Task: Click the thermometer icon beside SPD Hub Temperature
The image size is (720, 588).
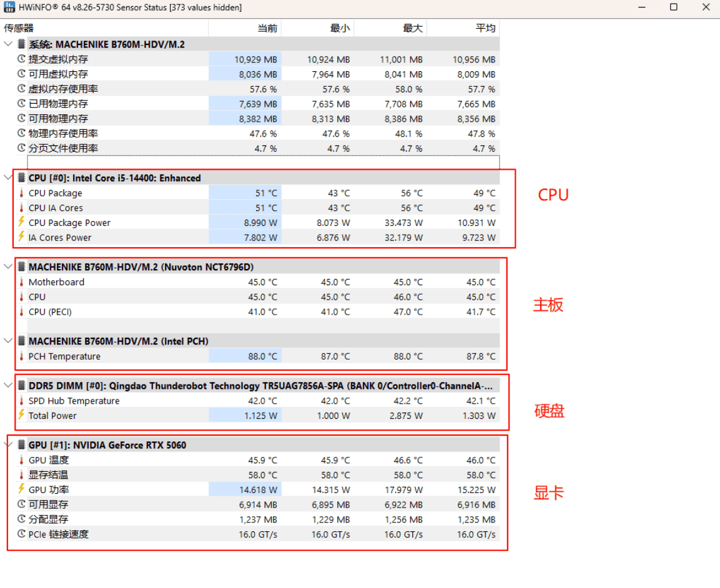Action: pyautogui.click(x=21, y=401)
